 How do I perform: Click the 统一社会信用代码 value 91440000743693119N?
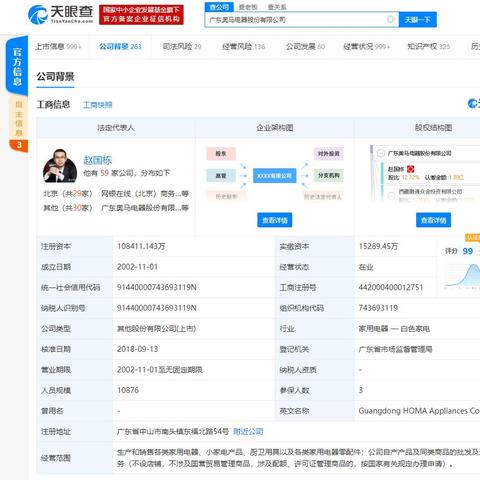tap(157, 287)
